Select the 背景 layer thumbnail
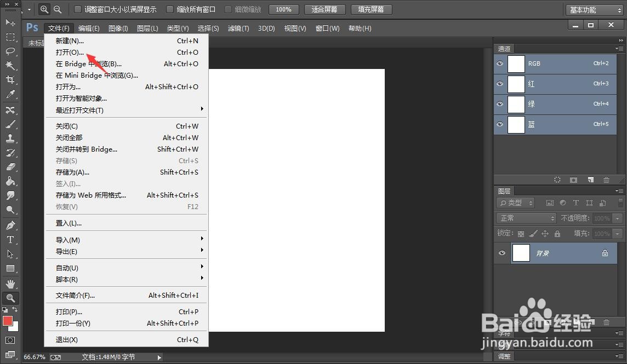627x364 pixels. tap(521, 253)
